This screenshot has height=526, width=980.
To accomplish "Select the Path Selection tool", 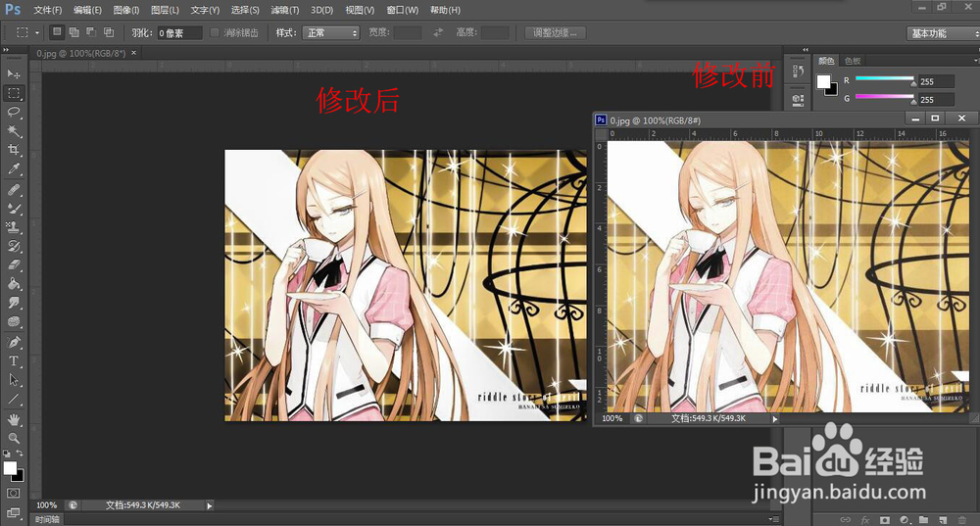I will tap(14, 380).
